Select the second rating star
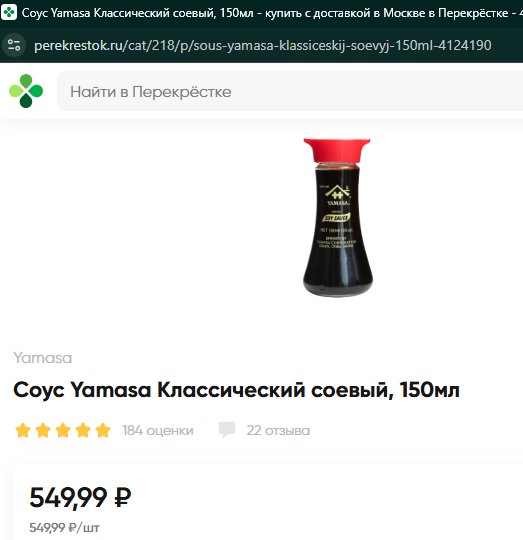Screen dimensions: 523x540 click(43, 430)
